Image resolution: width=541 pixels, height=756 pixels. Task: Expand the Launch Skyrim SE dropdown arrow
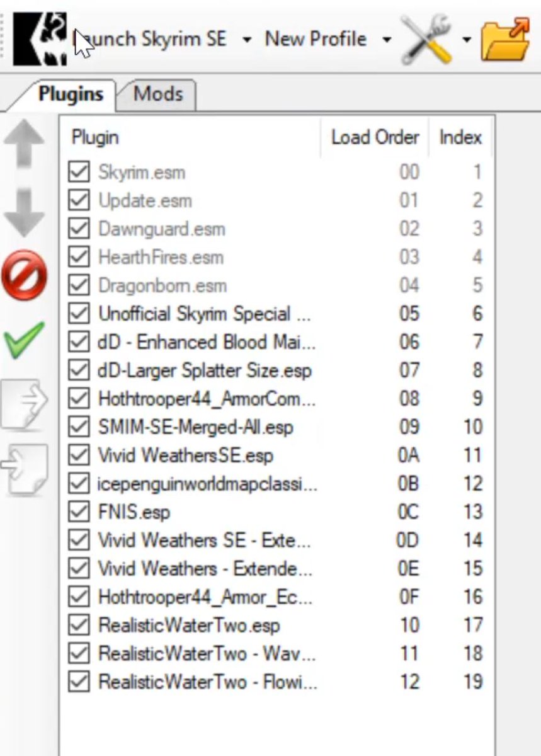[x=247, y=40]
